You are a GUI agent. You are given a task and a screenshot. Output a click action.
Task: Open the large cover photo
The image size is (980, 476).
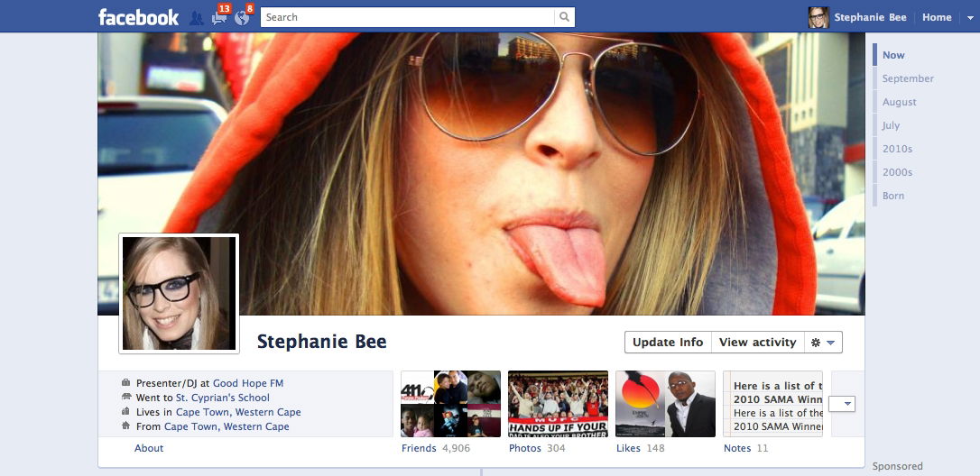point(481,174)
